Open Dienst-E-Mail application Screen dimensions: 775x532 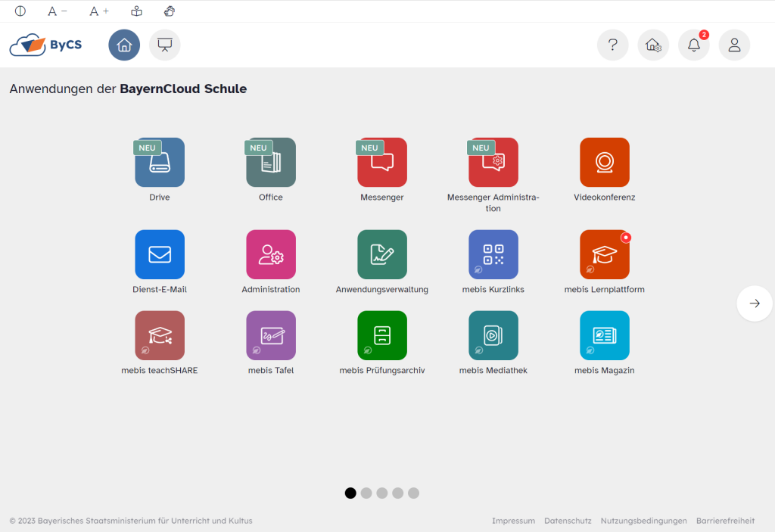click(160, 254)
